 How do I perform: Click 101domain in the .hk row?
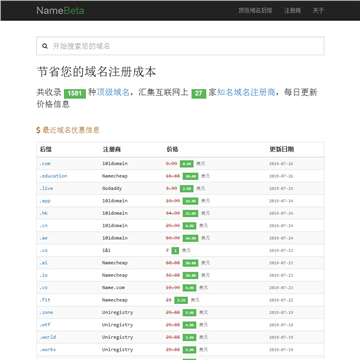[115, 213]
